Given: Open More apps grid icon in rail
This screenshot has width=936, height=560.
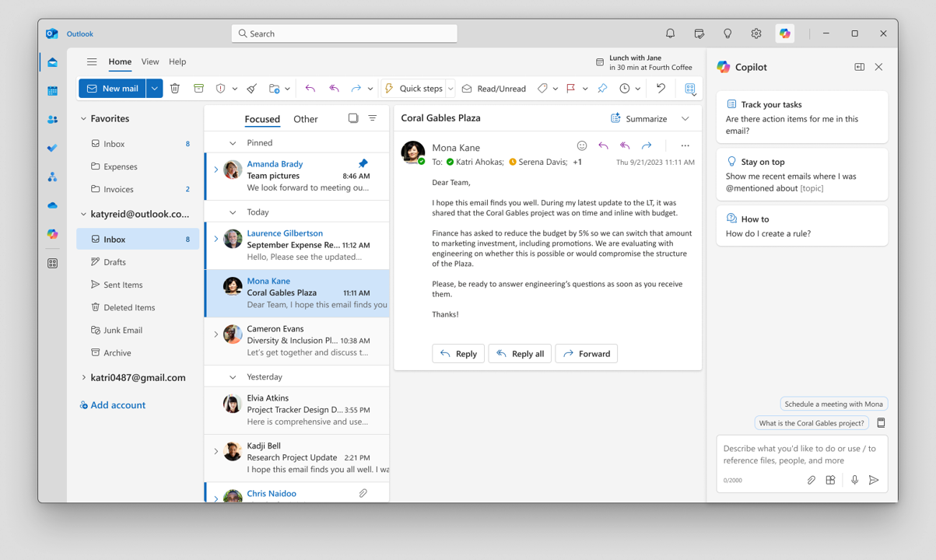Looking at the screenshot, I should coord(52,263).
